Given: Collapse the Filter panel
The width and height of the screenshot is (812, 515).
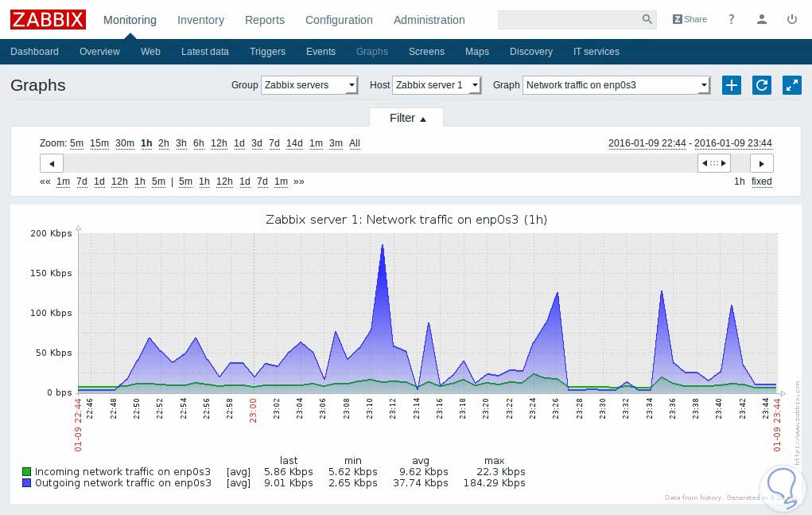Looking at the screenshot, I should click(x=407, y=118).
